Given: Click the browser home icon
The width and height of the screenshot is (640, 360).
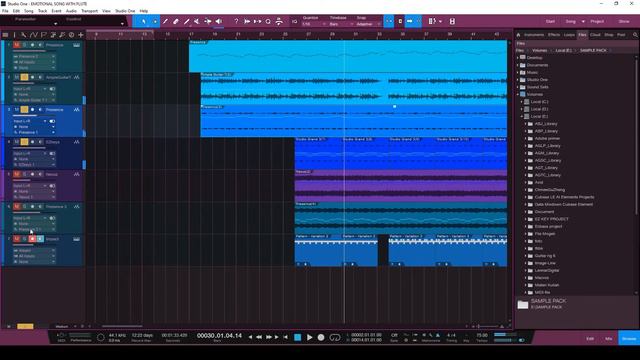Looking at the screenshot, I should tap(518, 35).
